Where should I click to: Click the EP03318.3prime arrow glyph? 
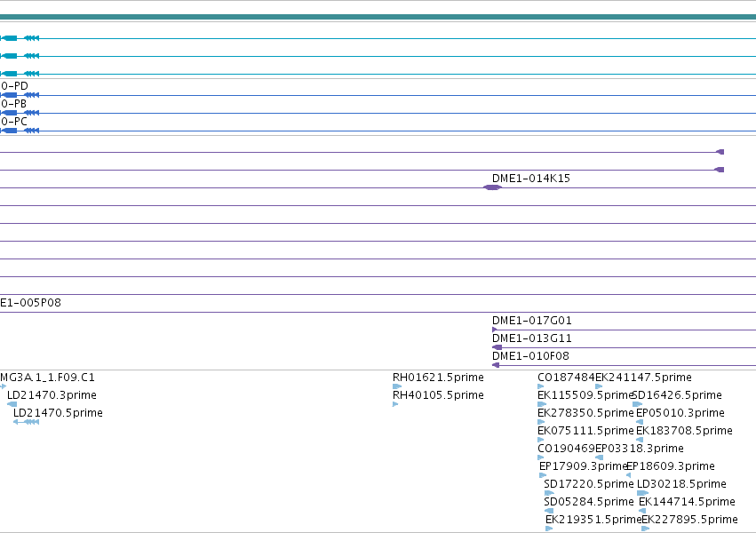[x=600, y=457]
